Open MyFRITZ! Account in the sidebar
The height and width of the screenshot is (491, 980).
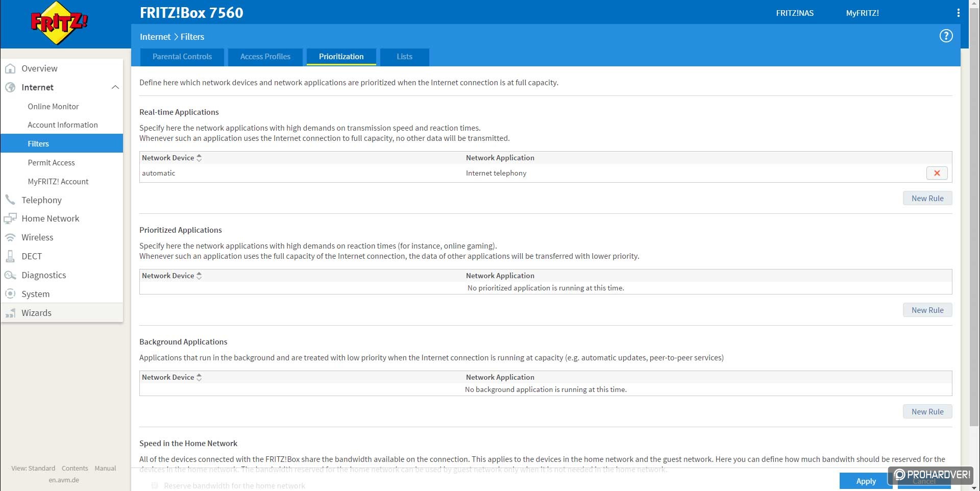pyautogui.click(x=58, y=181)
